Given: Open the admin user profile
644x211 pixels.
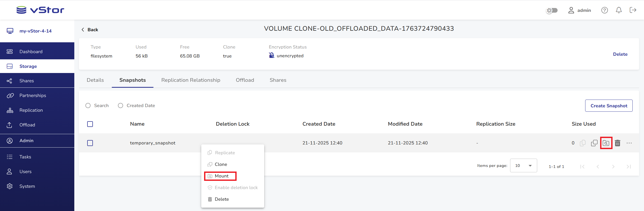Looking at the screenshot, I should click(579, 10).
